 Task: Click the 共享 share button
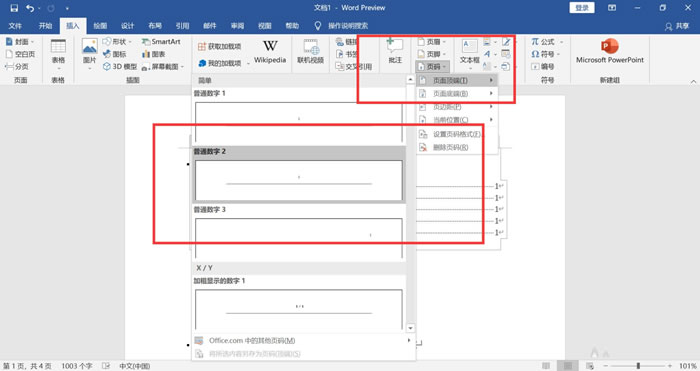coord(677,26)
